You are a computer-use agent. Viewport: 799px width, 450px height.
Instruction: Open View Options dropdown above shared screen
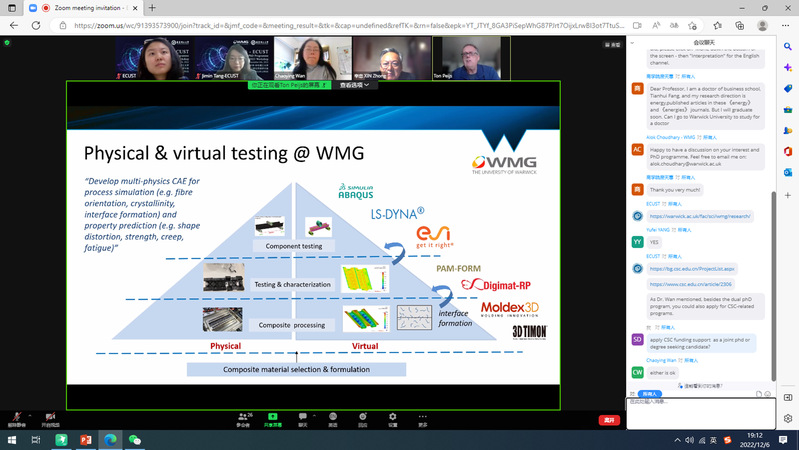pyautogui.click(x=354, y=85)
